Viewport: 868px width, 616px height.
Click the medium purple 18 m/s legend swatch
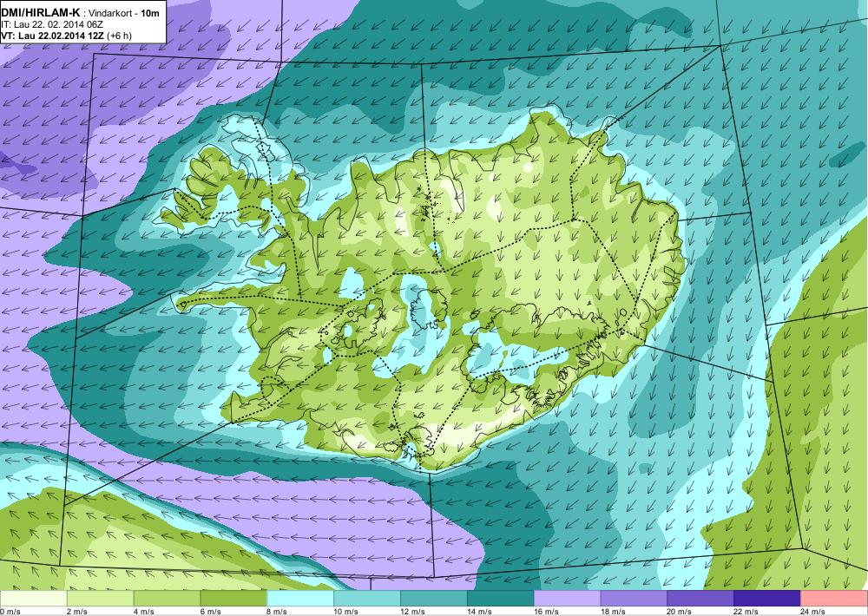tap(634, 599)
